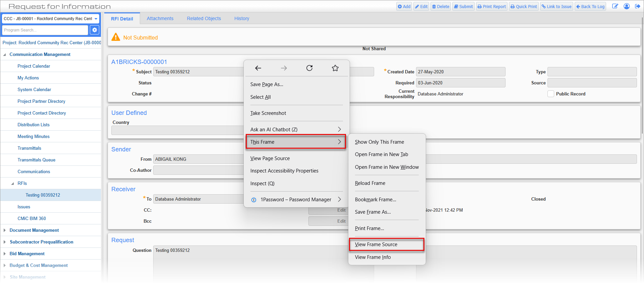Open Transmittals Queue link
Image resolution: width=644 pixels, height=283 pixels.
click(37, 160)
